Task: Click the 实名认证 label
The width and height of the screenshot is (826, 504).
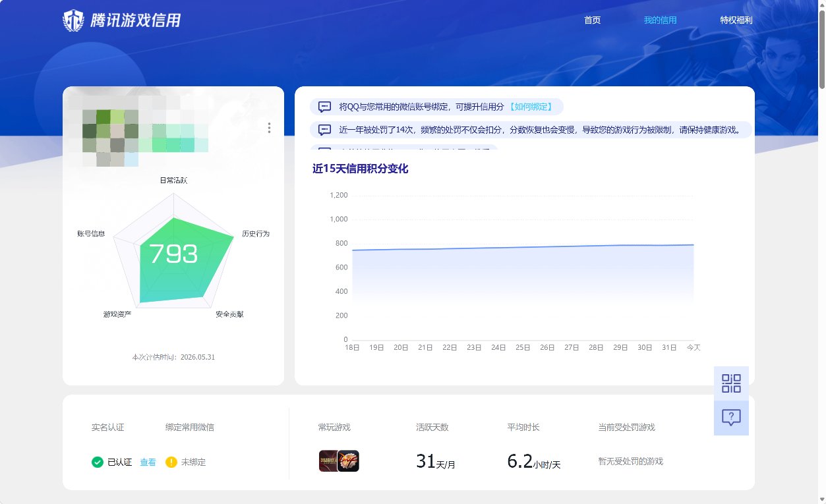Action: pos(107,428)
